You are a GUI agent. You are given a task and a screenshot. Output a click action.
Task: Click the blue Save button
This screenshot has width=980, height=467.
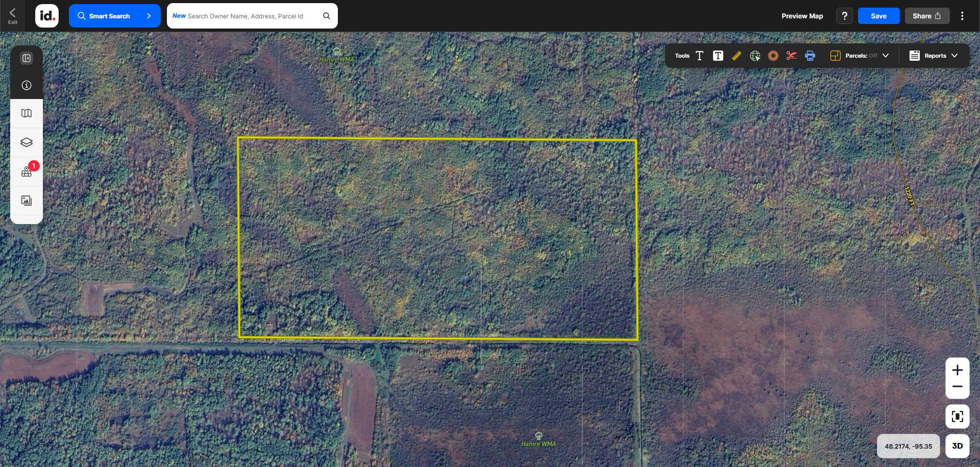pos(878,16)
